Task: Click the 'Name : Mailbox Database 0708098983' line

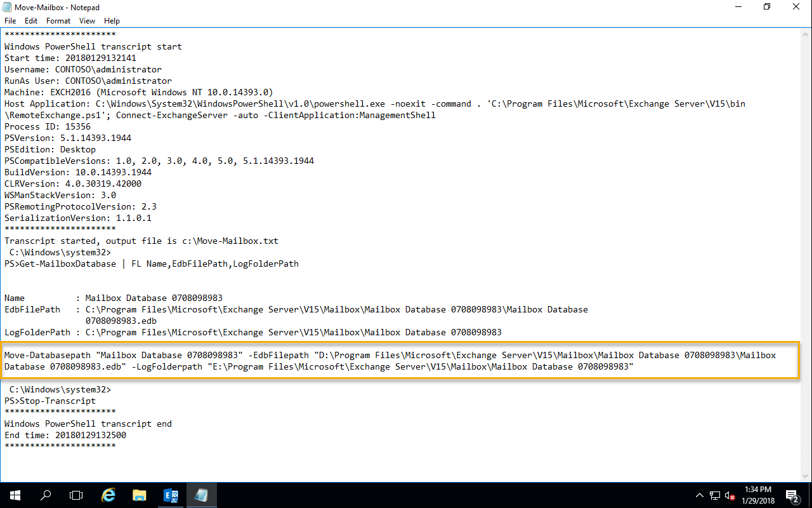Action: [x=114, y=298]
